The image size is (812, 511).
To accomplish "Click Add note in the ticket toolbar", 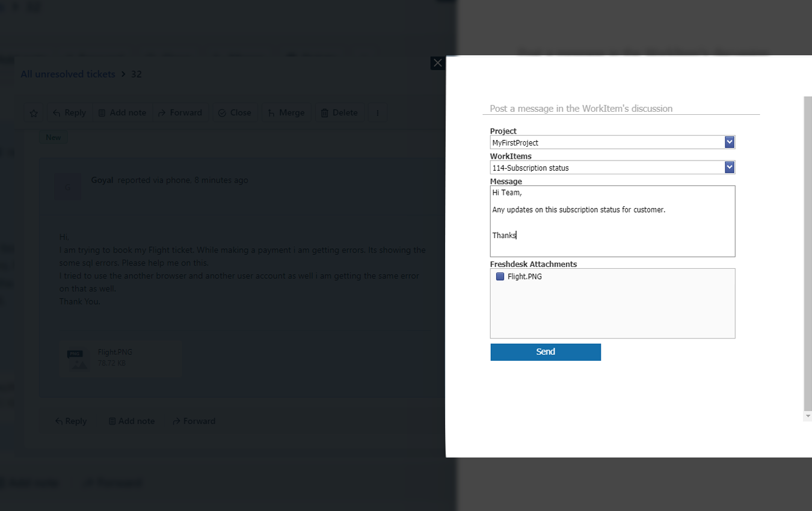I will click(122, 112).
